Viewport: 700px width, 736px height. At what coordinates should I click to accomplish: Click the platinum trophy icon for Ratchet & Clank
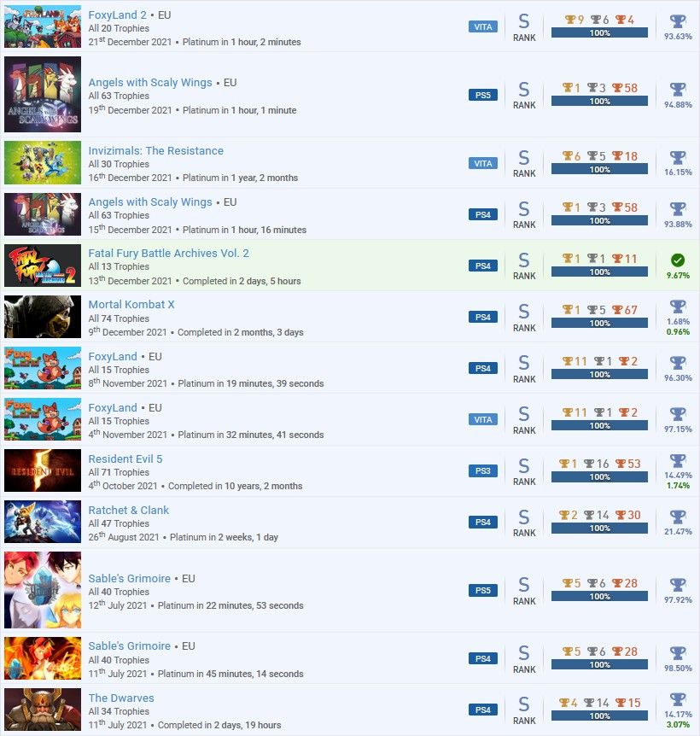(x=678, y=517)
